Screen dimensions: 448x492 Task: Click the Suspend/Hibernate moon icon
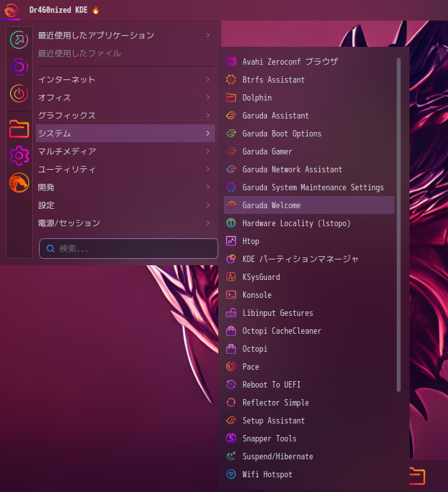pyautogui.click(x=231, y=456)
